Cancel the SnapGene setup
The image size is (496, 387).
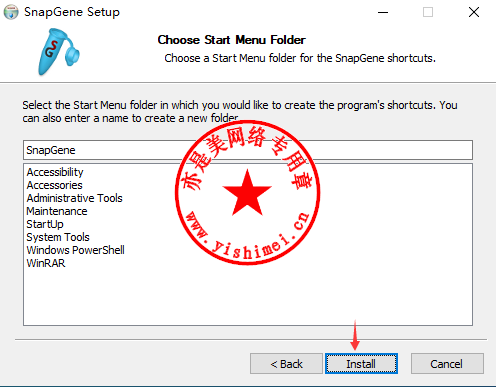[447, 364]
